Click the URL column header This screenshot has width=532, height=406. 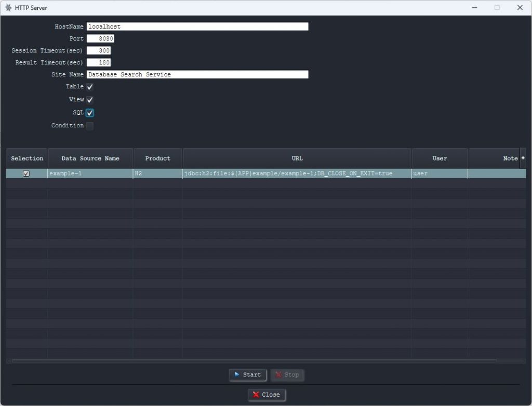[297, 159]
